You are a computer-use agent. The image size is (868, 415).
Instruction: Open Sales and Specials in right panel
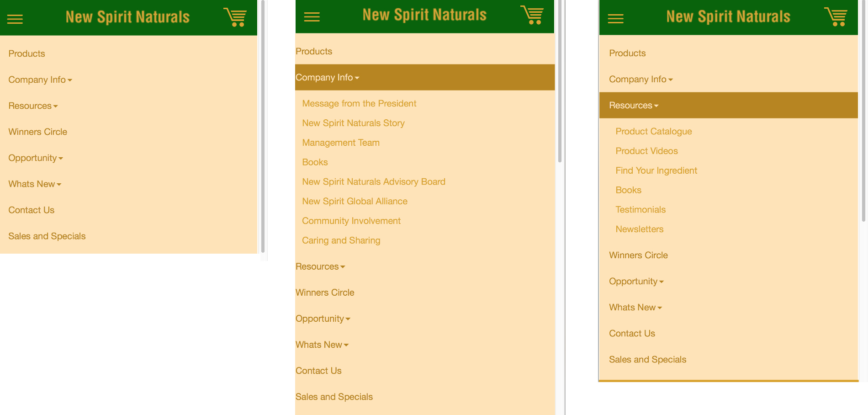(x=647, y=359)
